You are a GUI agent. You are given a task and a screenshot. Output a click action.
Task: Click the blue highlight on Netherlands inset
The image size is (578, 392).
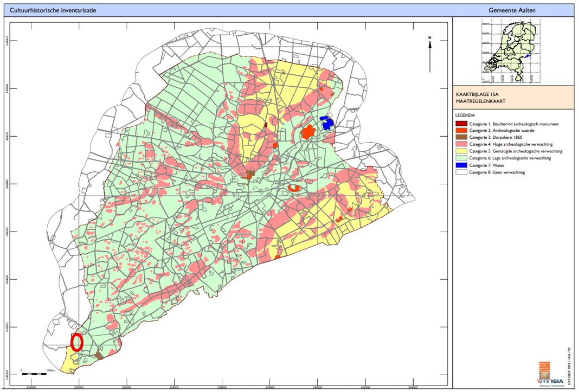(529, 56)
